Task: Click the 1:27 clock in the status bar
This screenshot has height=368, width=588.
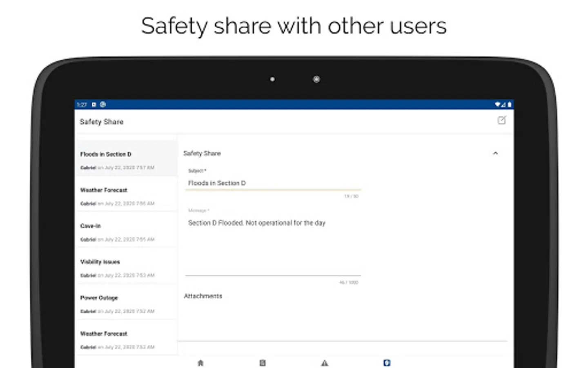Action: click(x=82, y=105)
